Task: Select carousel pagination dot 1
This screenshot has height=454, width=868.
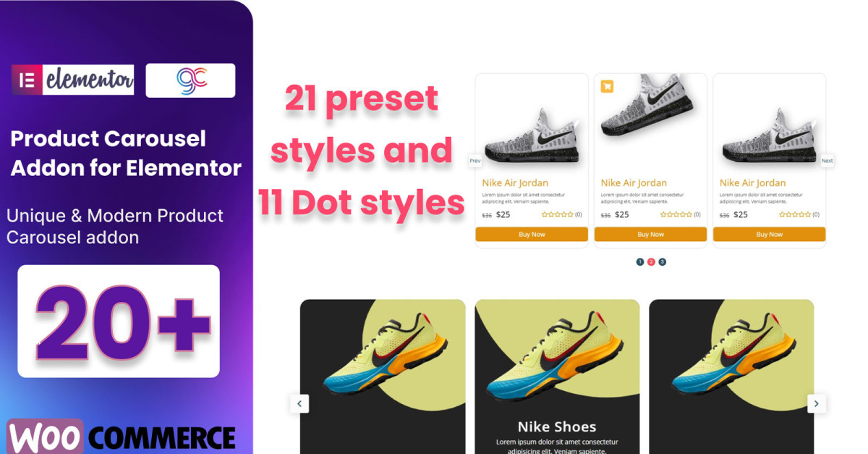Action: pos(640,262)
